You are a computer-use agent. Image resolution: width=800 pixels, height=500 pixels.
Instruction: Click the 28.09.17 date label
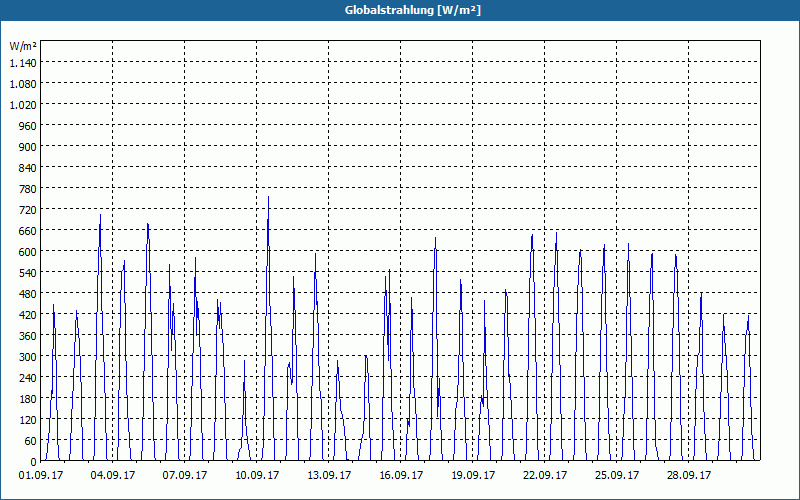point(689,476)
